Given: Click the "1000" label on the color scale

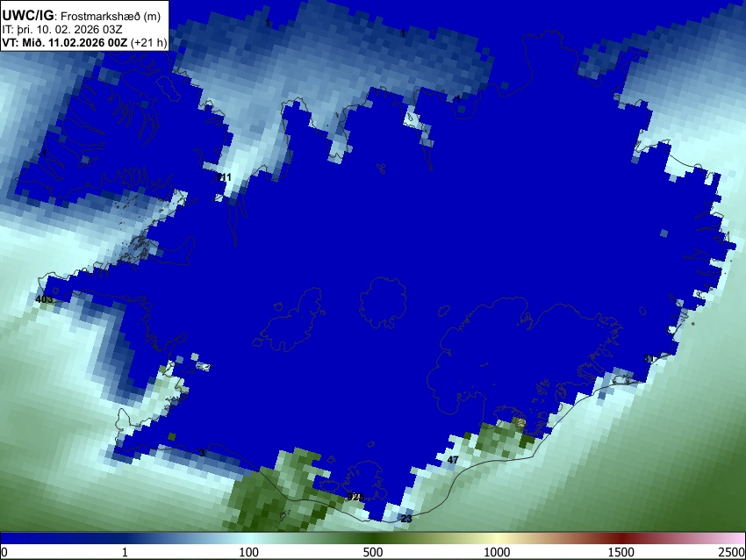Looking at the screenshot, I should pos(497,552).
